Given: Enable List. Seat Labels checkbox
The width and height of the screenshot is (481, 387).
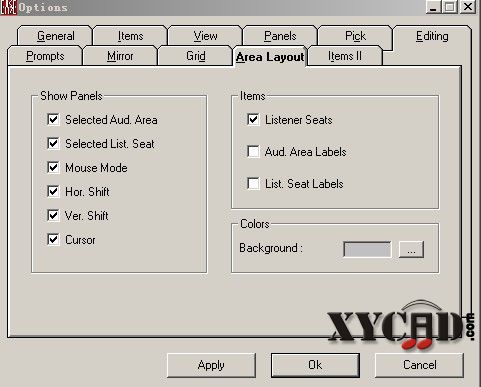Looking at the screenshot, I should 253,183.
